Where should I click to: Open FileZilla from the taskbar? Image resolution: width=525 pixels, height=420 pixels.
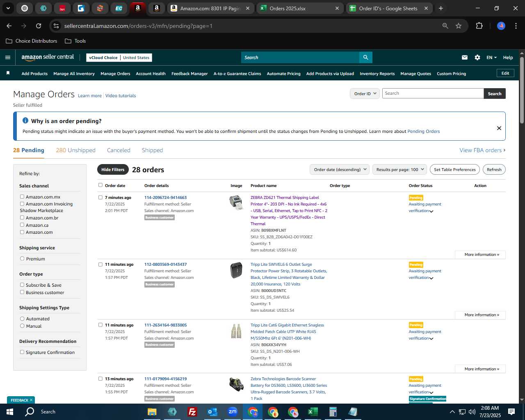tap(192, 412)
